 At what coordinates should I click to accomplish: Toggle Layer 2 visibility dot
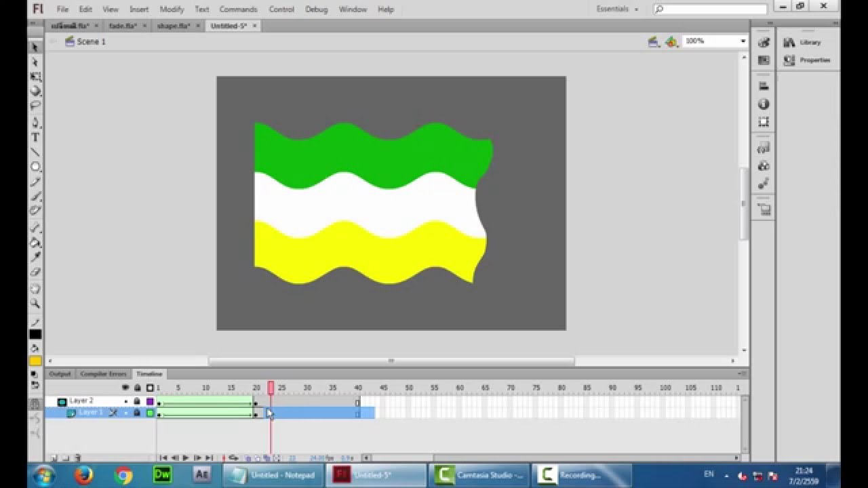pos(125,402)
